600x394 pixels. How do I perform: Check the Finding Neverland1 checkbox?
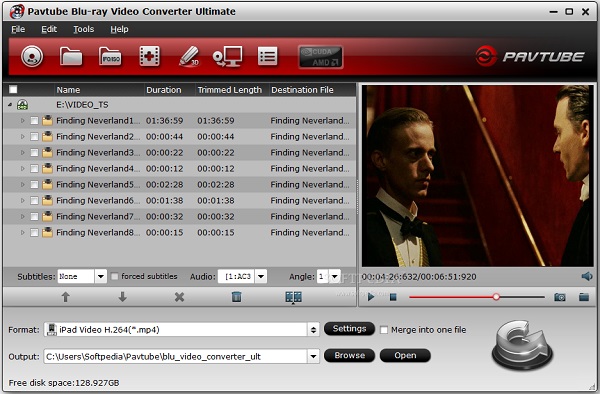click(x=34, y=121)
